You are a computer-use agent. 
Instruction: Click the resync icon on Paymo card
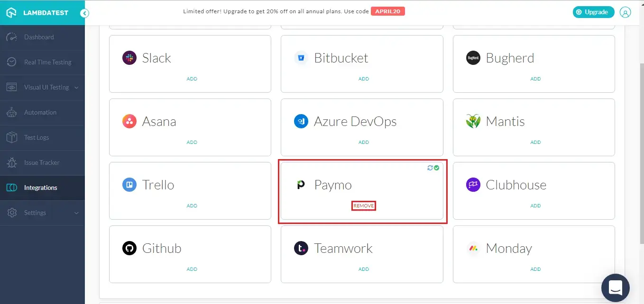click(x=429, y=168)
